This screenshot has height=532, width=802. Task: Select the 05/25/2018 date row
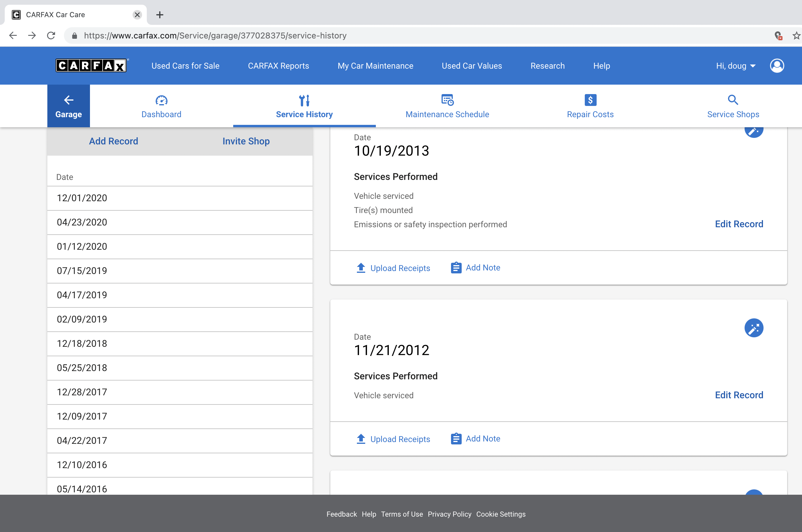pyautogui.click(x=180, y=368)
